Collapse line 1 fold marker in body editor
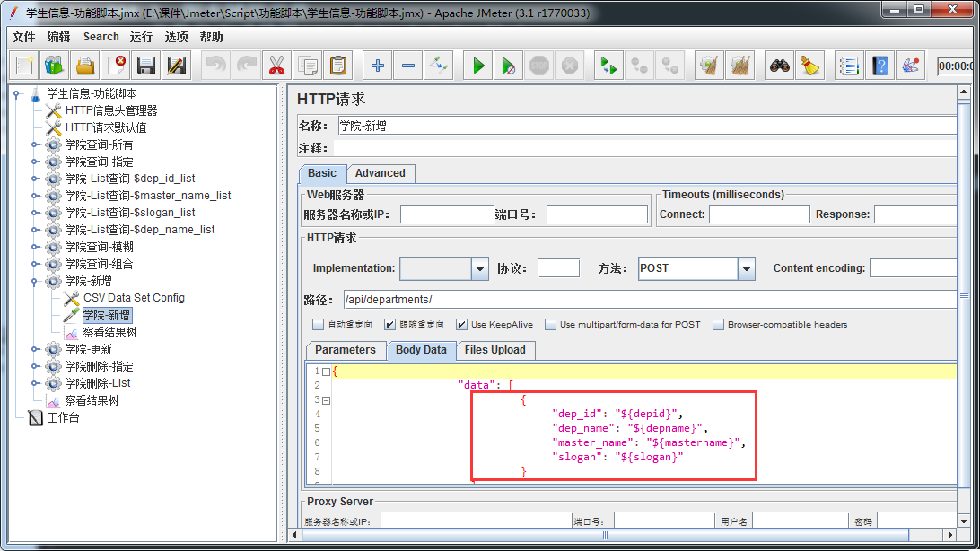 coord(326,372)
